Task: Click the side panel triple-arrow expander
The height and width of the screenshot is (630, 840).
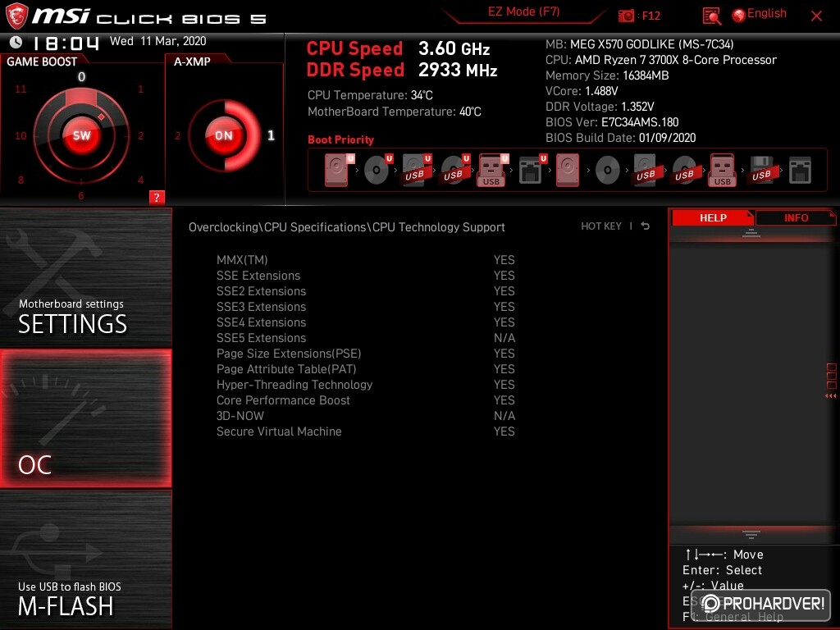Action: point(830,396)
